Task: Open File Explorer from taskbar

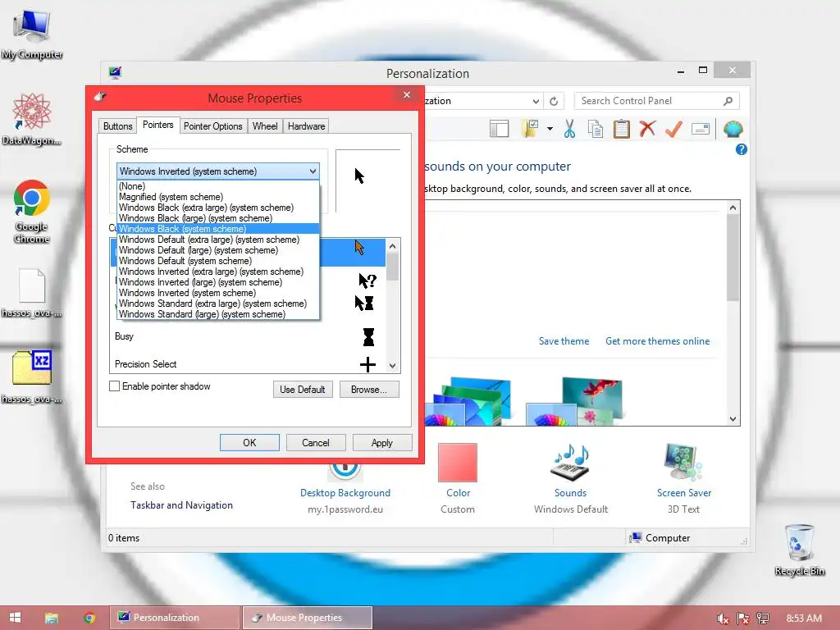Action: tap(52, 619)
